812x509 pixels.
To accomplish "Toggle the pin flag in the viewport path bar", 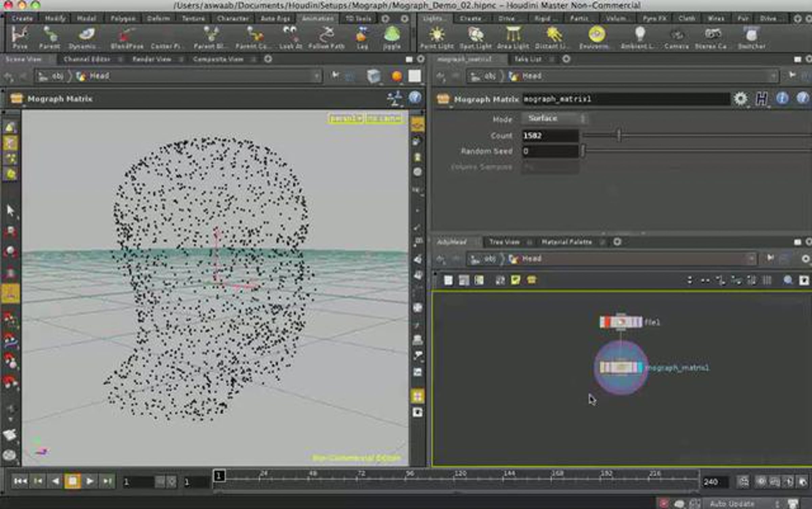I will tap(335, 75).
